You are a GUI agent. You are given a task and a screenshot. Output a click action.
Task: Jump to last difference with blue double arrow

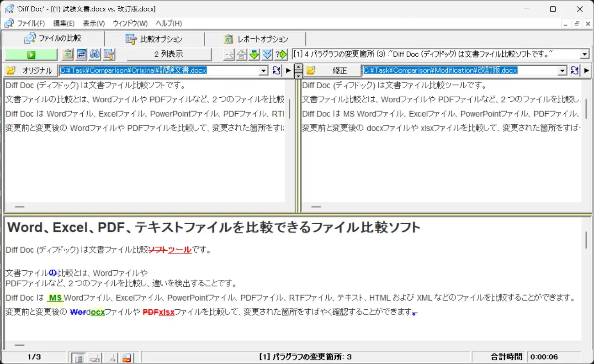point(267,55)
